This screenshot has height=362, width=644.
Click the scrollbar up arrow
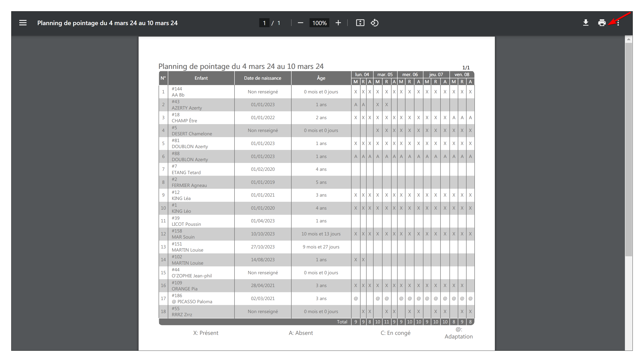click(629, 39)
